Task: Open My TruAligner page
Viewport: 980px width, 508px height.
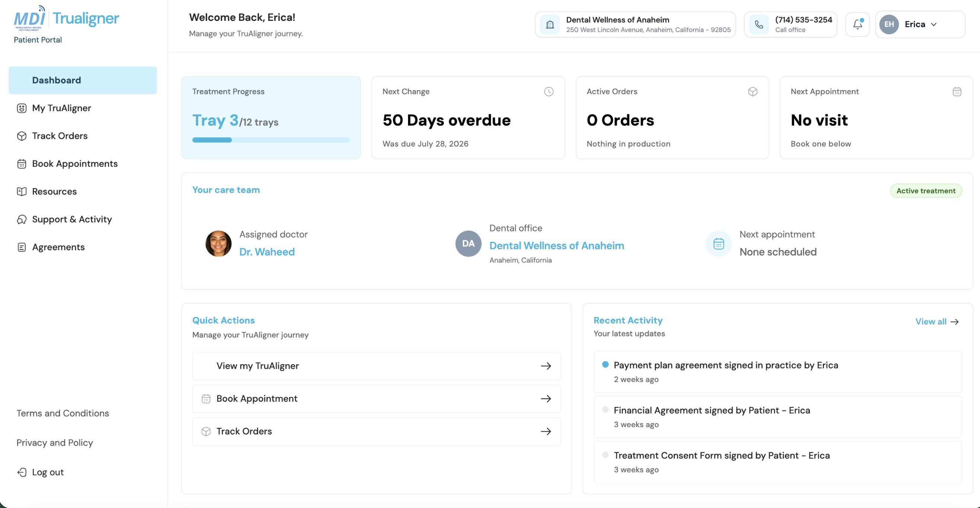Action: (x=61, y=108)
